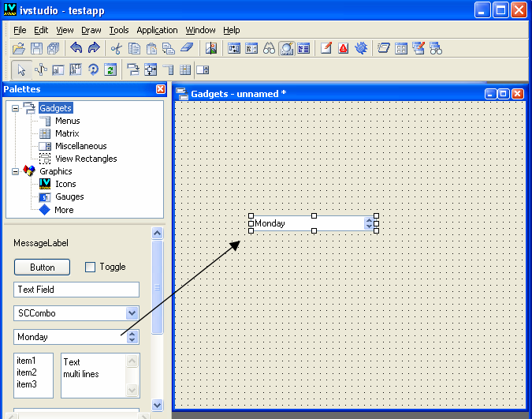Select View Rectangles in palette tree

tap(85, 159)
